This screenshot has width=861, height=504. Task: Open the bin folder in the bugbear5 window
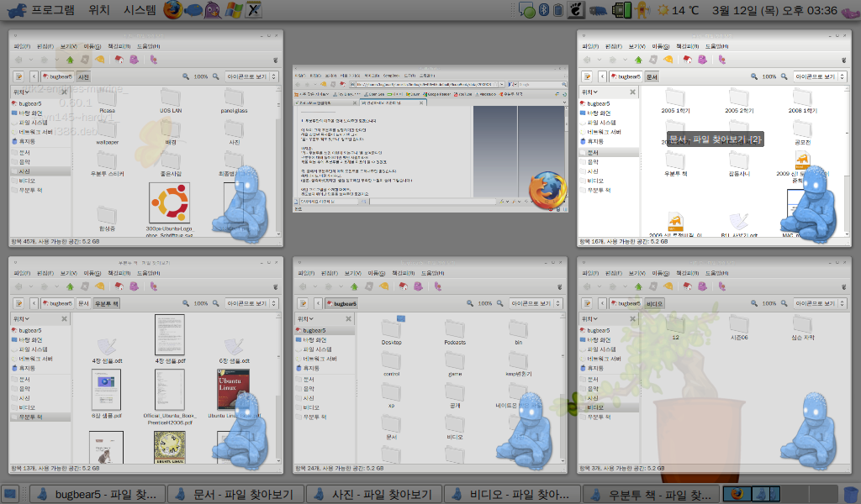518,333
